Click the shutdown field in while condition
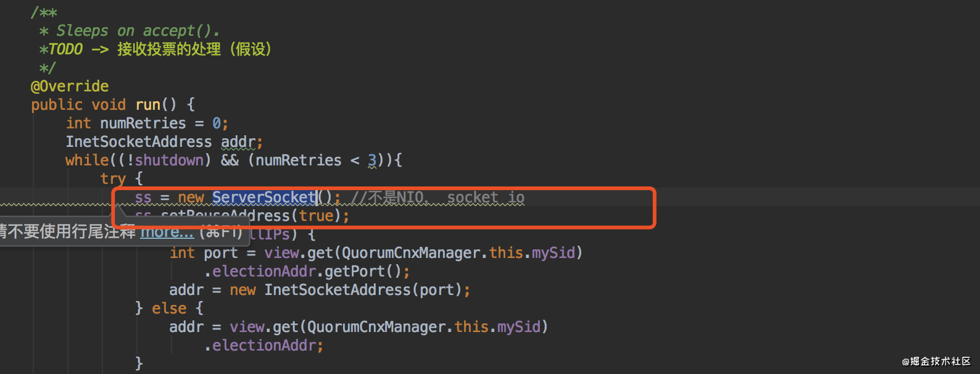The width and height of the screenshot is (980, 374). [169, 160]
